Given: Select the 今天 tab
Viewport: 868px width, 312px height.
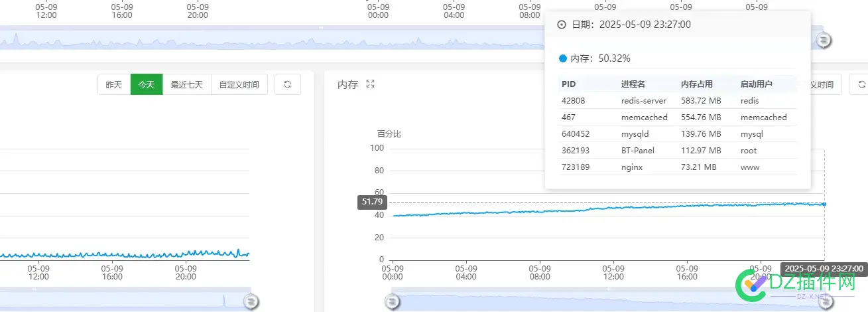Looking at the screenshot, I should [147, 85].
